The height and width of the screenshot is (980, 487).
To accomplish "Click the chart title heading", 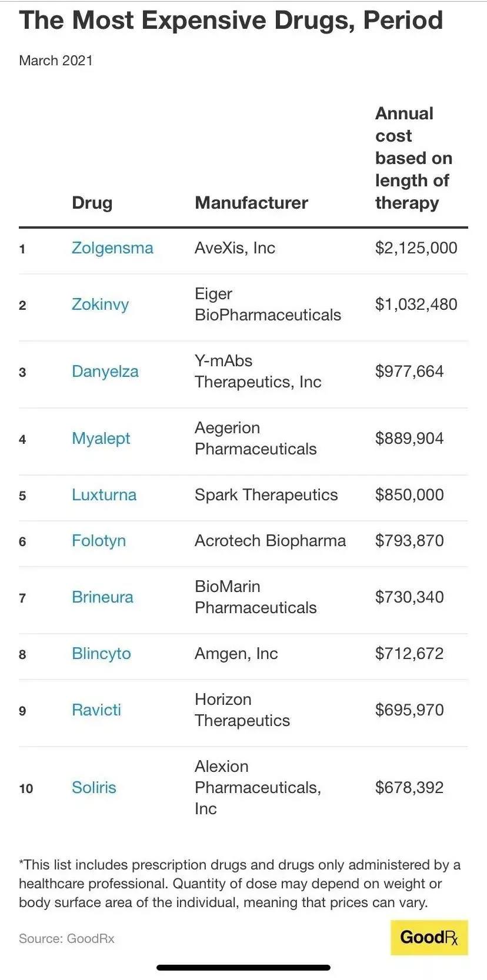I will tap(231, 21).
